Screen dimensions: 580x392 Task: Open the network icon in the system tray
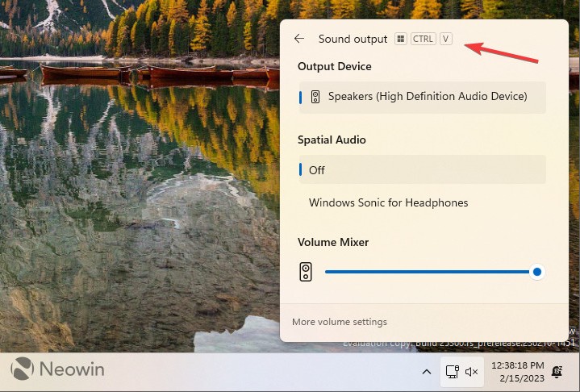click(452, 372)
